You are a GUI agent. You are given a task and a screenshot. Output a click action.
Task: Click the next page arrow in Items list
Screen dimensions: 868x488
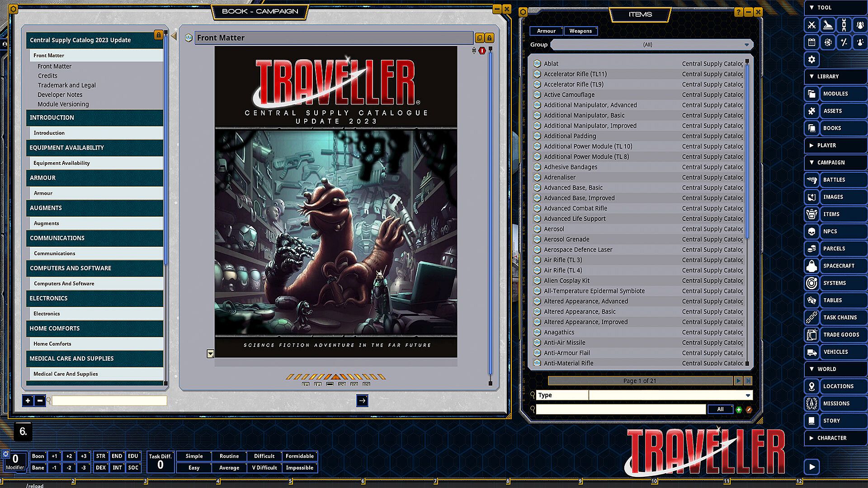coord(738,381)
